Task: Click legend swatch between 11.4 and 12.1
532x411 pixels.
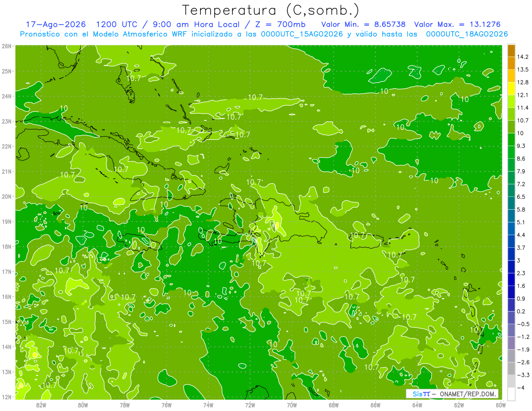Action: click(511, 101)
